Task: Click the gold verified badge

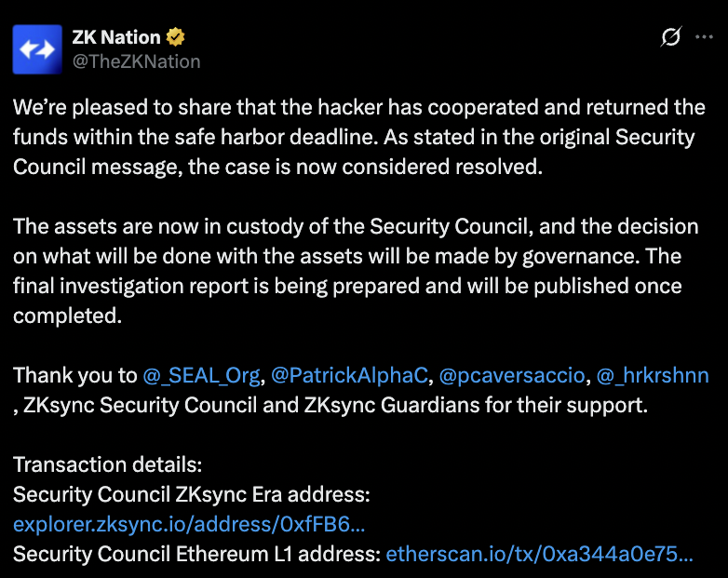Action: [x=176, y=37]
